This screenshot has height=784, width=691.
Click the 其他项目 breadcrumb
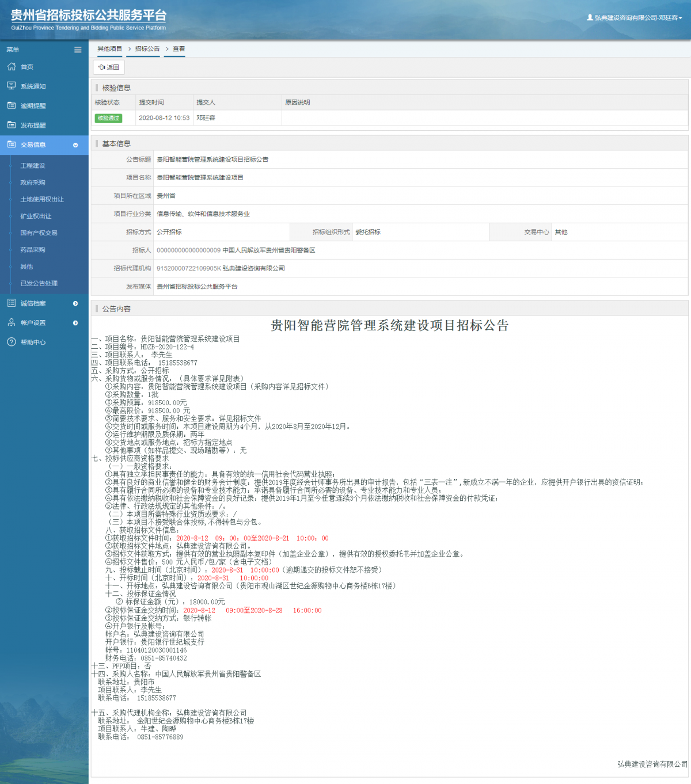click(x=109, y=49)
